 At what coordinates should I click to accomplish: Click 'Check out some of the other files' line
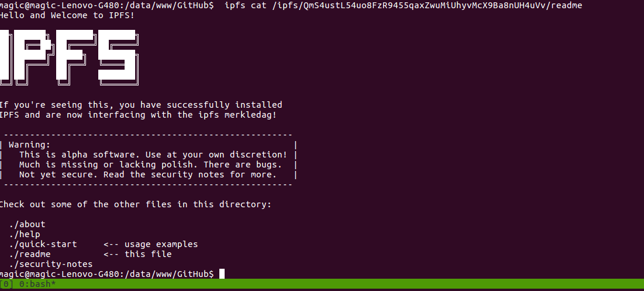[136, 204]
